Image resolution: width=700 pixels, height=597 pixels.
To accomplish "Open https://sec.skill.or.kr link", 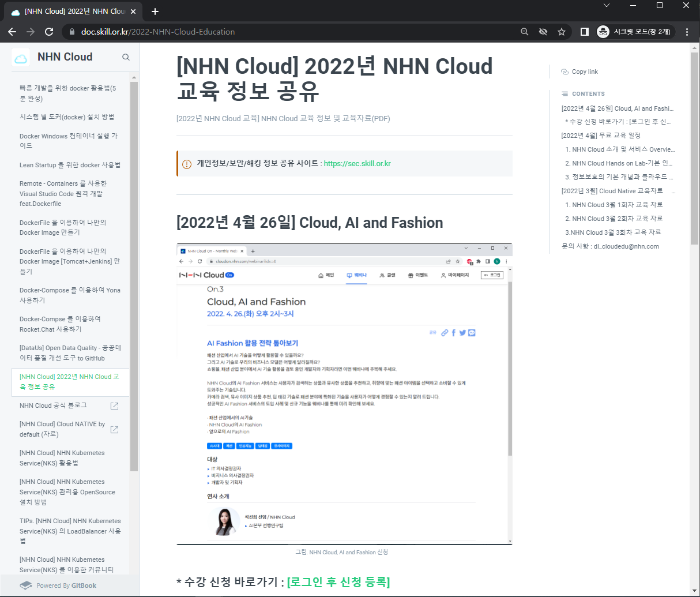I will click(x=357, y=163).
